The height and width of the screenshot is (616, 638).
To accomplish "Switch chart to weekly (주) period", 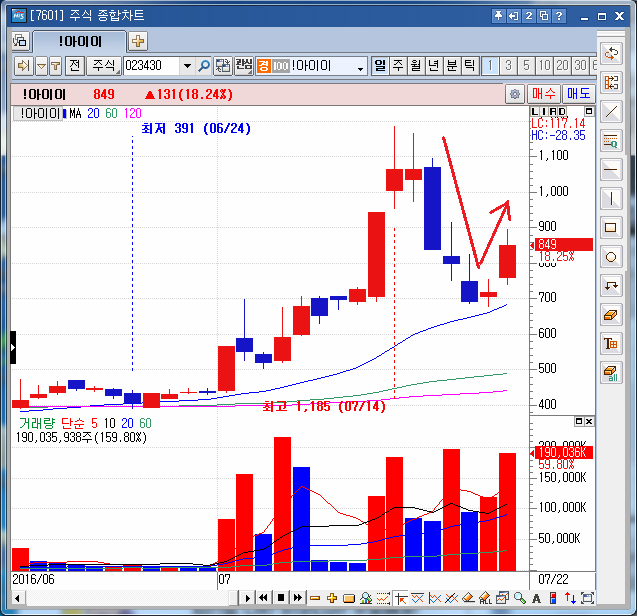I will [x=398, y=66].
